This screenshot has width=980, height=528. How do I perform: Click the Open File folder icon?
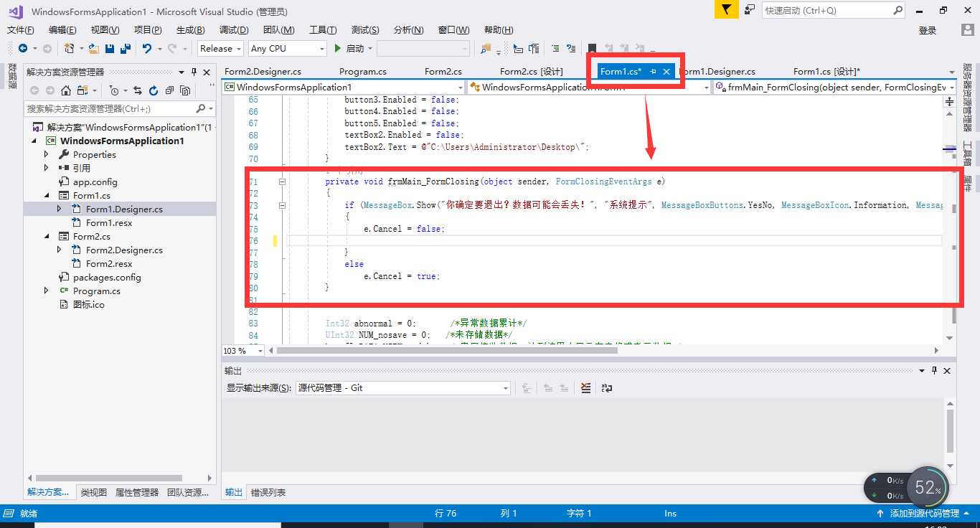click(93, 48)
